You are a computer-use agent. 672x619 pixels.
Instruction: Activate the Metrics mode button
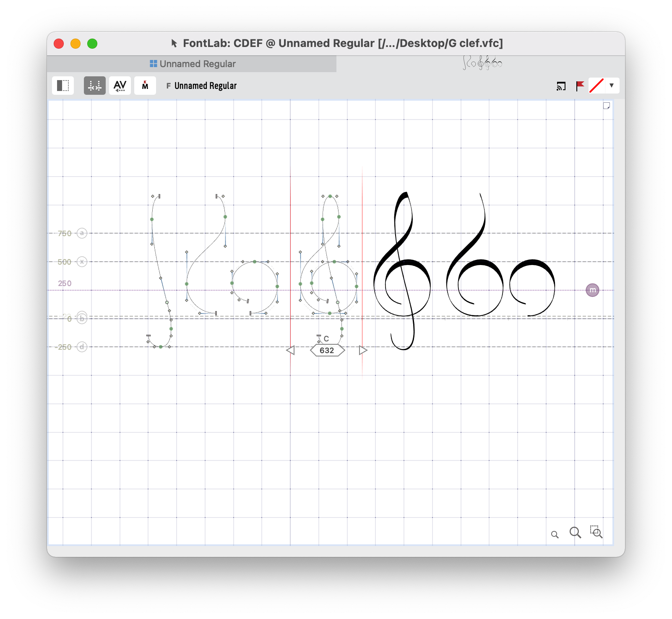click(x=95, y=86)
